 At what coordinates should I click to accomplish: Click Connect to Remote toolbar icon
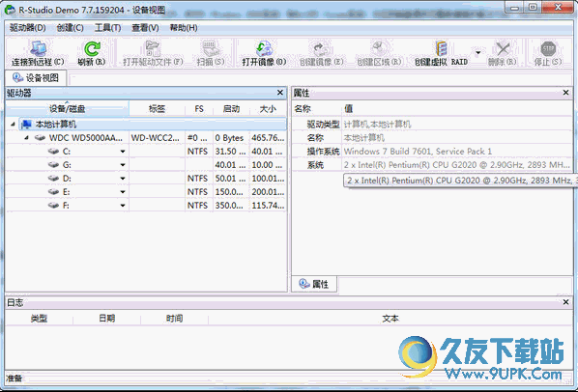(x=38, y=49)
